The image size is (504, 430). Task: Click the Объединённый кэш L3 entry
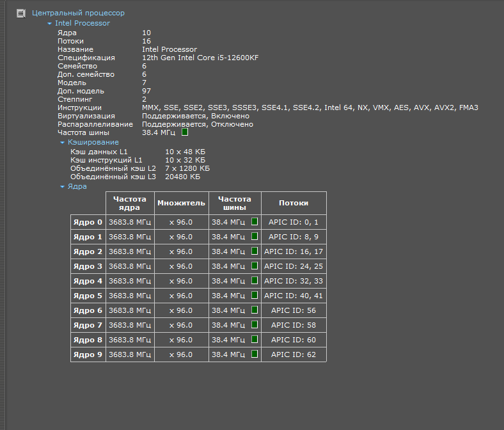point(113,177)
